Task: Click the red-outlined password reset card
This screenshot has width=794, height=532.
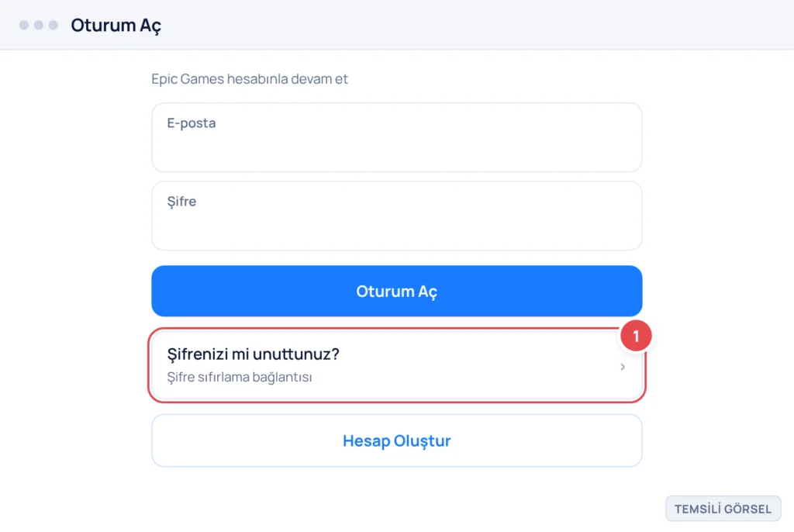Action: pyautogui.click(x=396, y=365)
